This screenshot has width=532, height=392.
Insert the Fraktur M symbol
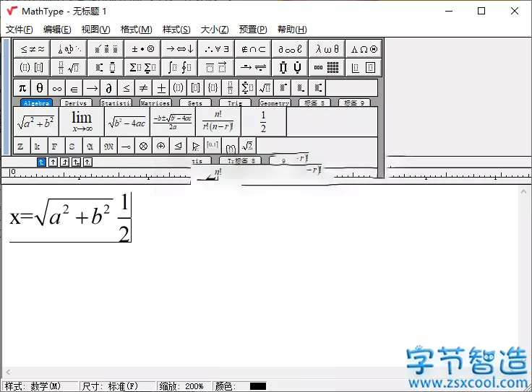pyautogui.click(x=109, y=146)
